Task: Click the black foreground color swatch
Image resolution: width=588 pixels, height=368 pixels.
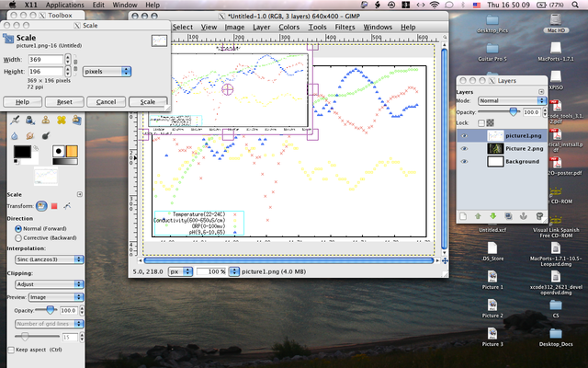Action: (22, 152)
